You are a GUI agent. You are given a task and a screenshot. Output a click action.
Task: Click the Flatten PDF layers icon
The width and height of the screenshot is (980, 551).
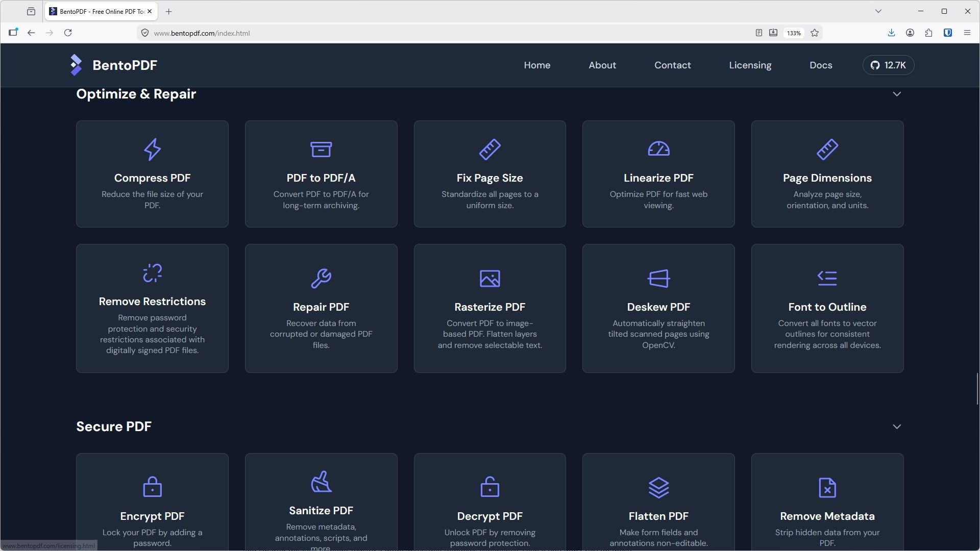(x=658, y=488)
